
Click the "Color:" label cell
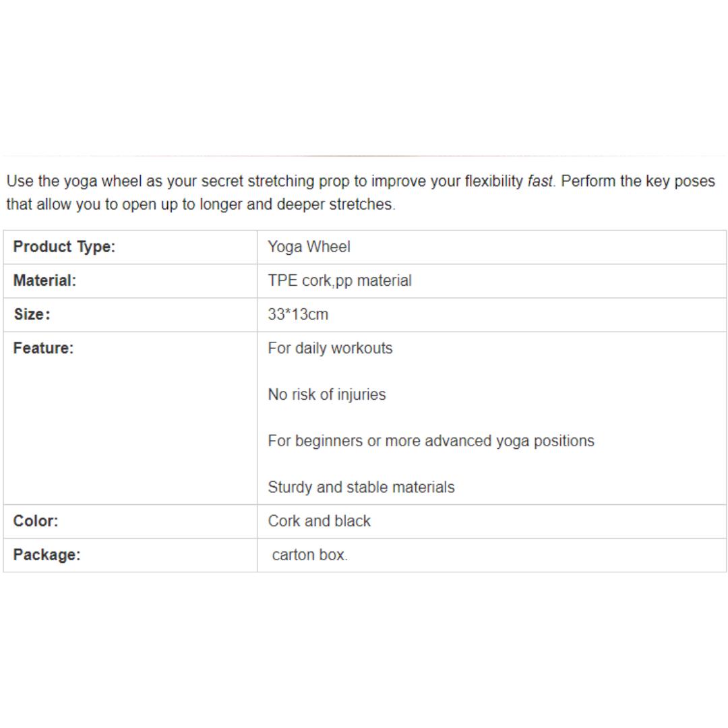pos(36,520)
